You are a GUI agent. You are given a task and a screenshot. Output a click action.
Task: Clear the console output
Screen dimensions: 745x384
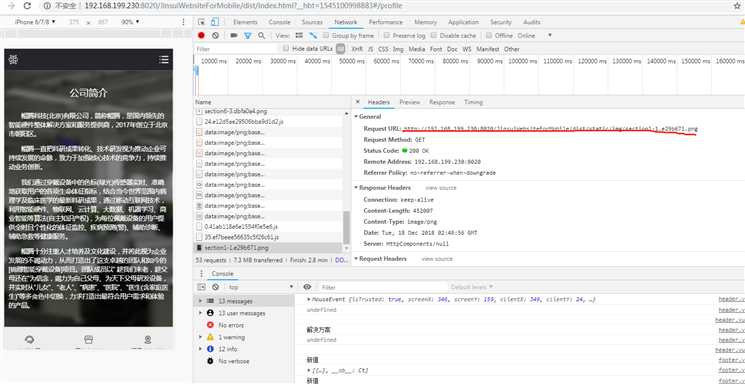click(215, 287)
